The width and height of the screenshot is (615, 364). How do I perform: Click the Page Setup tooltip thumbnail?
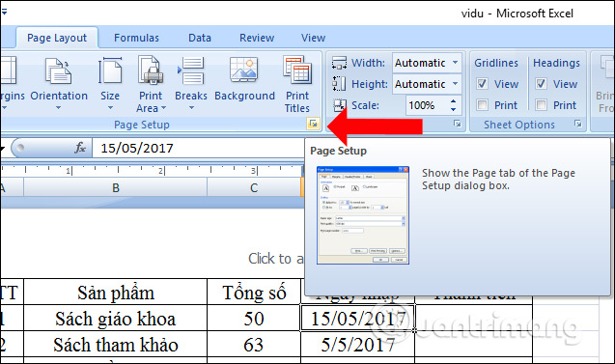[363, 215]
